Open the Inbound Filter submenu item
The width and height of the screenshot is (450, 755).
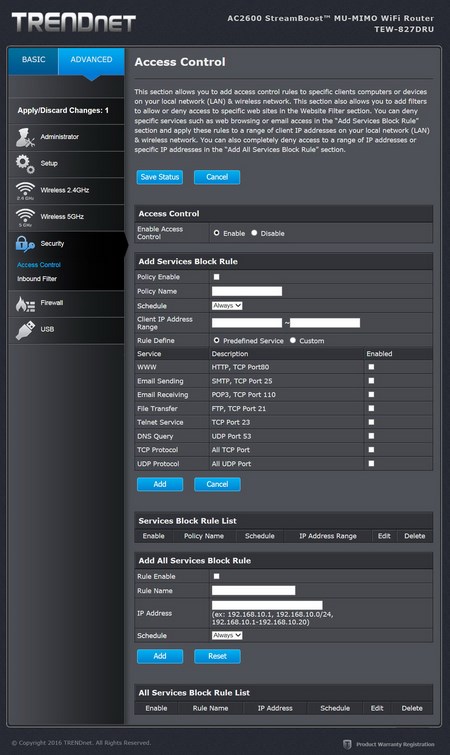pyautogui.click(x=37, y=279)
